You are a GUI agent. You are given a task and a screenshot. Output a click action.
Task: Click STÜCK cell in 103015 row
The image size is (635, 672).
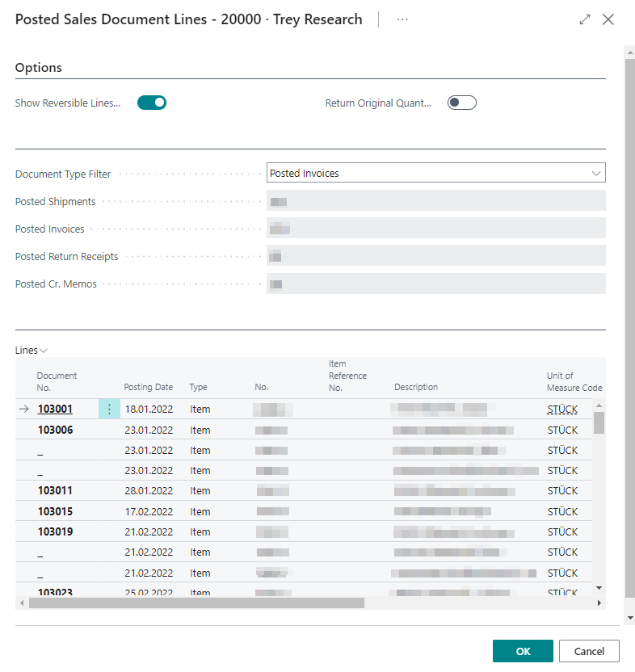562,512
